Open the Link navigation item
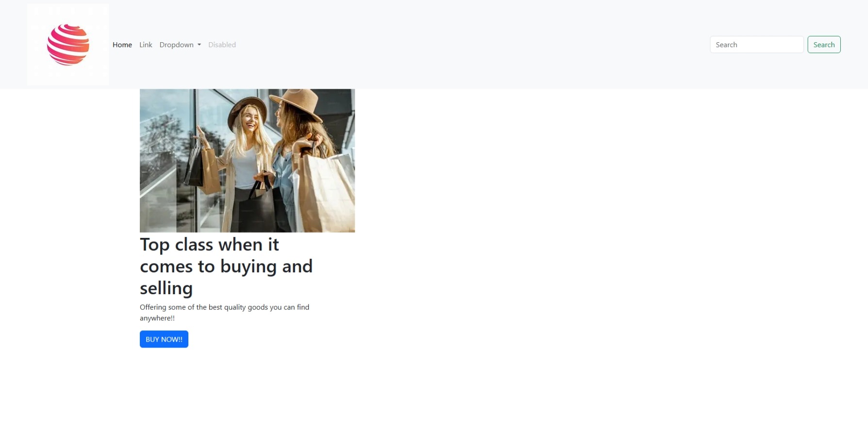Viewport: 868px width, 433px height. pos(146,45)
